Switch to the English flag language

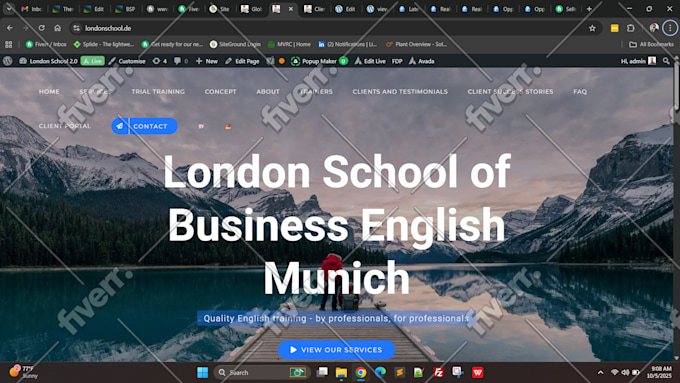pos(201,126)
